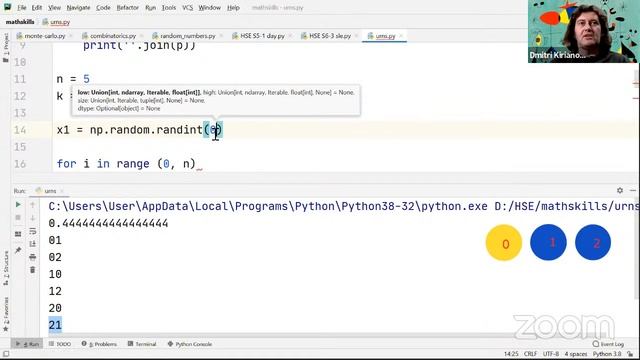Click the PyCharm application logo icon
This screenshot has height=360, width=640.
pos(7,7)
